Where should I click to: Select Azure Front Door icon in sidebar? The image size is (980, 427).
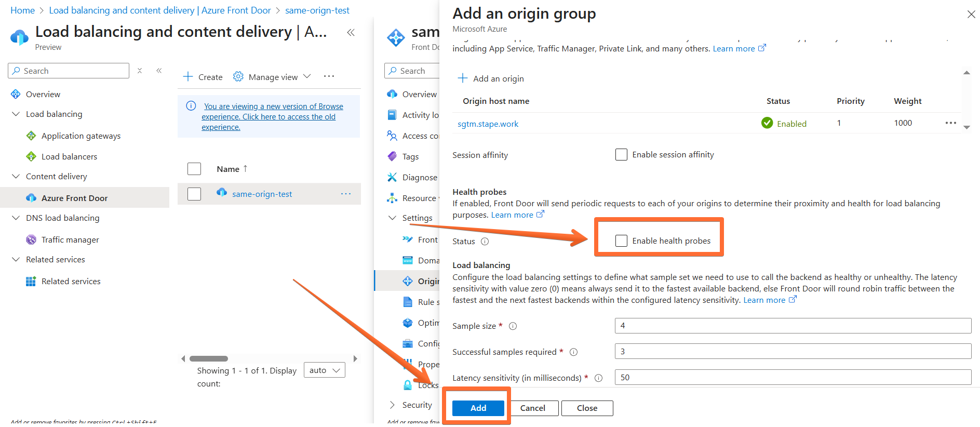(31, 198)
